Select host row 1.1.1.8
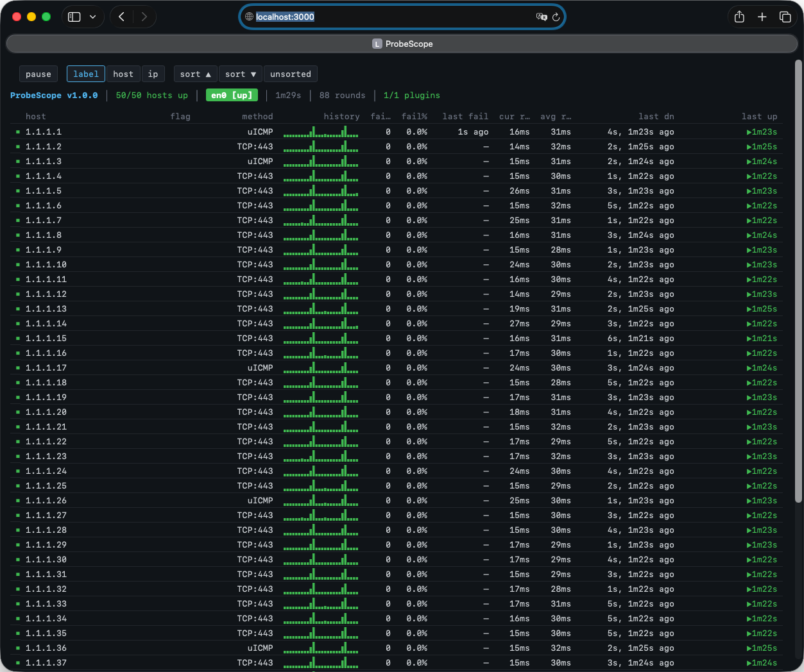Screen dimensions: 804x672 pyautogui.click(x=397, y=235)
